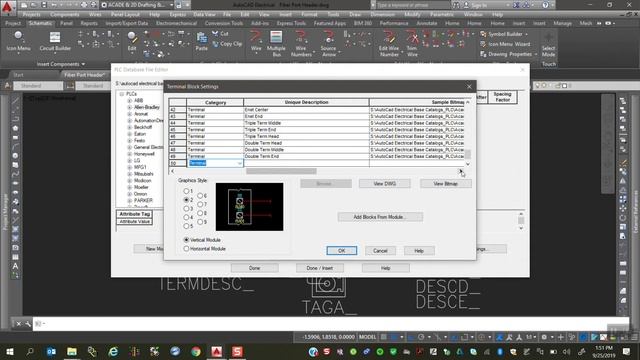Select the Multiple Bus tool
This screenshot has height=360, width=640.
point(276,43)
